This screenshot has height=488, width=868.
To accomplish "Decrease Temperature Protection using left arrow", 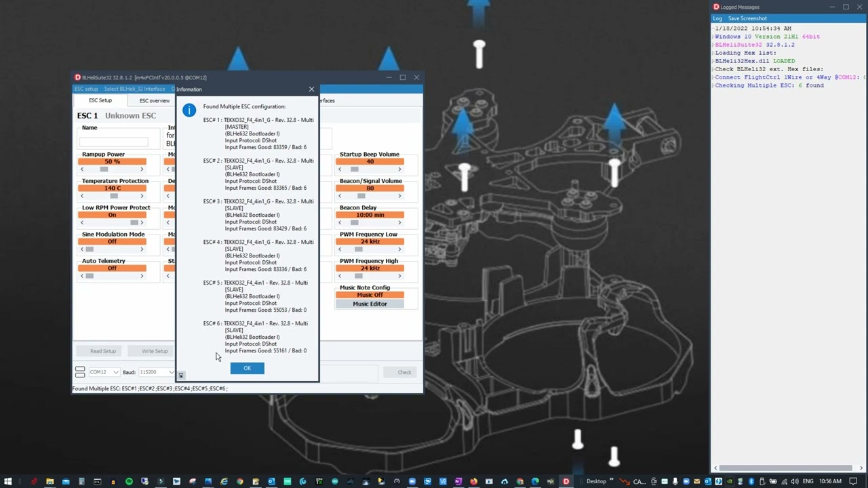I will pos(82,196).
